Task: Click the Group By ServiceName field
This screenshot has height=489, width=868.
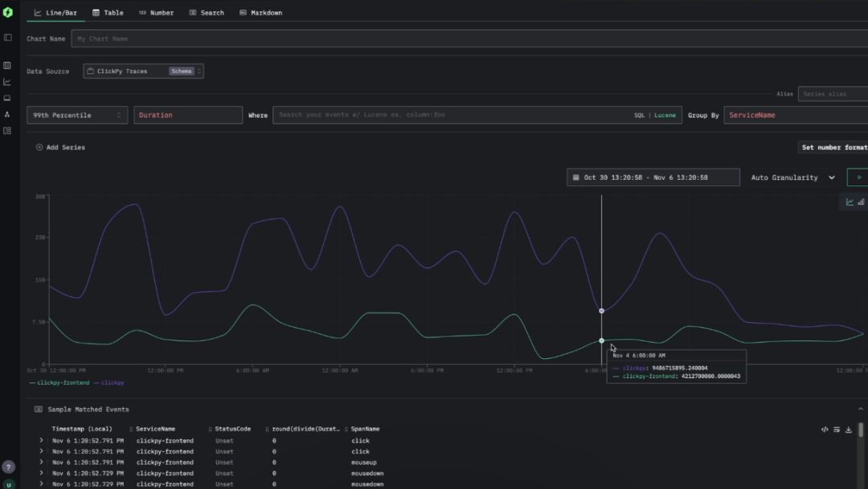Action: (x=796, y=115)
